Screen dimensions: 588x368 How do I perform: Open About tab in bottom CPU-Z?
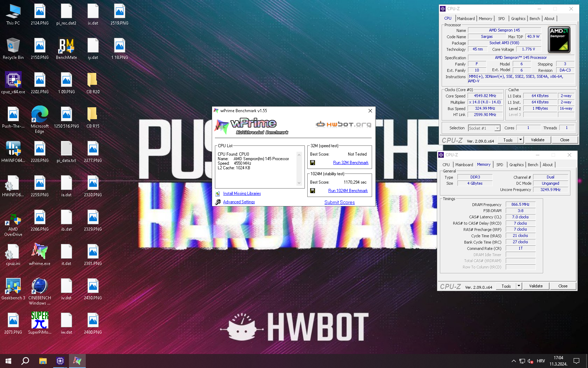pos(547,165)
